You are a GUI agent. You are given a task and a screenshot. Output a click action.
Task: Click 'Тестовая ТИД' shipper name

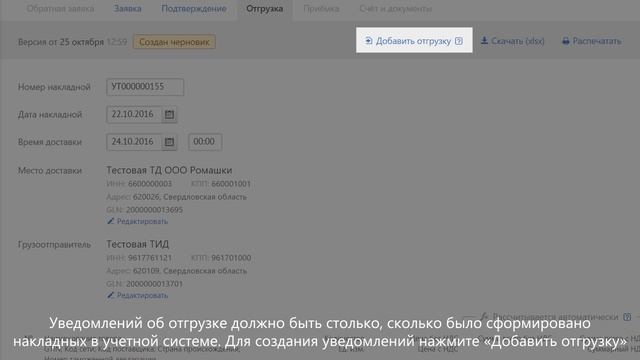(138, 244)
